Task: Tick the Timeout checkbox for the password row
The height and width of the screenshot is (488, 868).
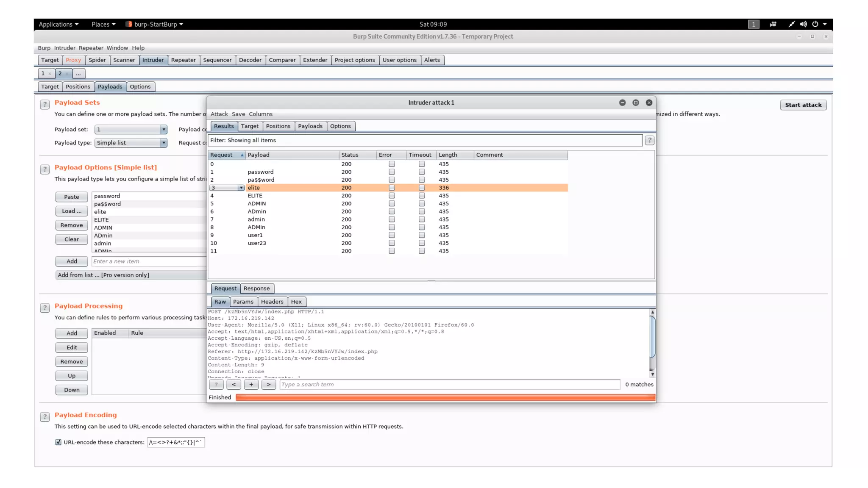Action: (x=421, y=172)
